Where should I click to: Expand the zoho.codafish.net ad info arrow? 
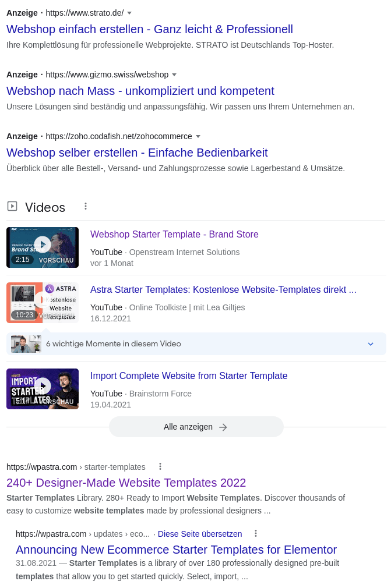pyautogui.click(x=198, y=136)
